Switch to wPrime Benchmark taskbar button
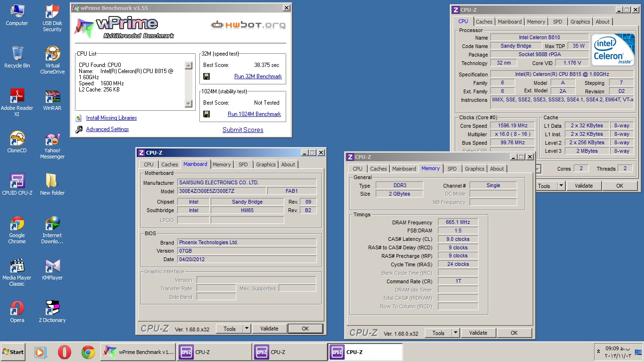This screenshot has height=362, width=644. point(138,352)
